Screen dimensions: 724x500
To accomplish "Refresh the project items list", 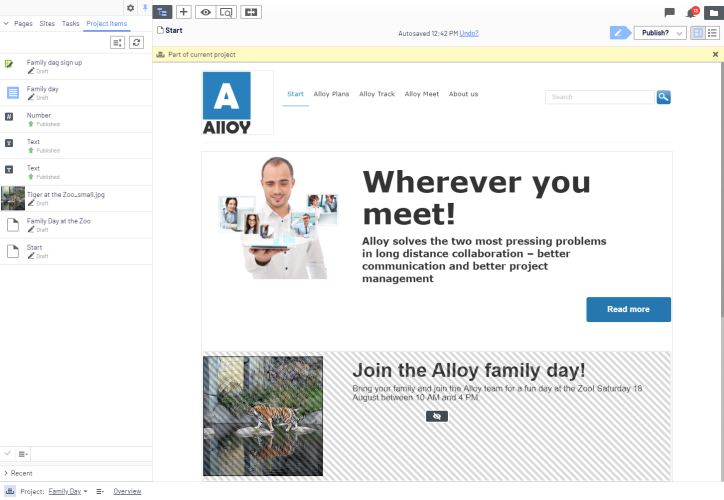I will point(137,42).
